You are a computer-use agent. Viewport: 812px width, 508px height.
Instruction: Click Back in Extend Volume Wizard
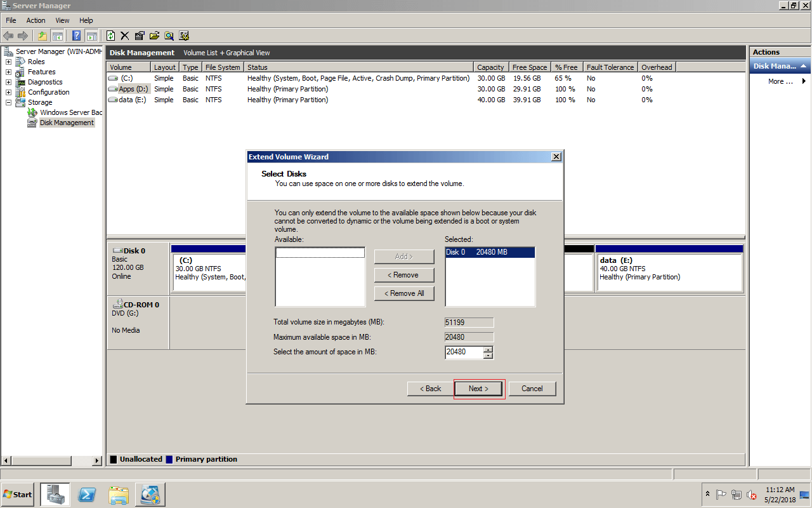click(x=431, y=389)
